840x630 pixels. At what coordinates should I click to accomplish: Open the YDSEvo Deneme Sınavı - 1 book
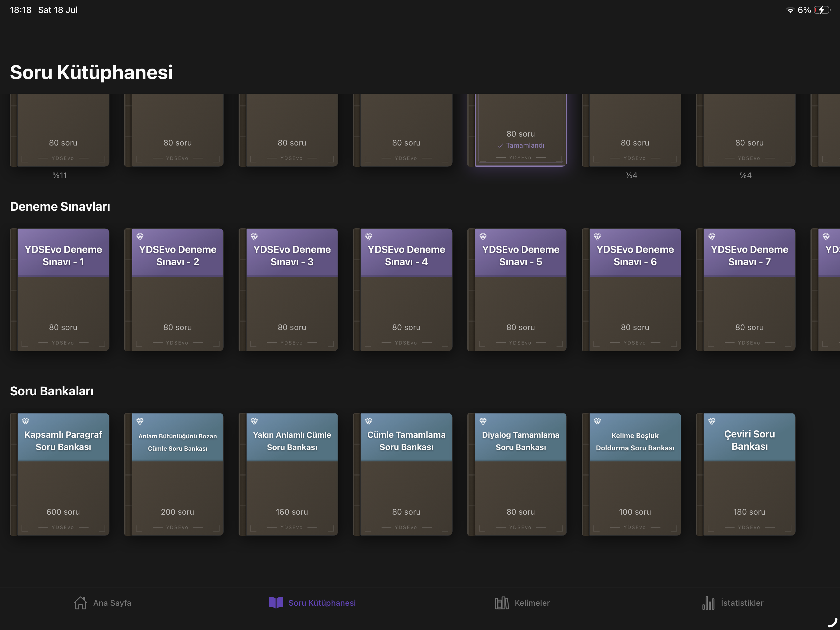tap(60, 289)
